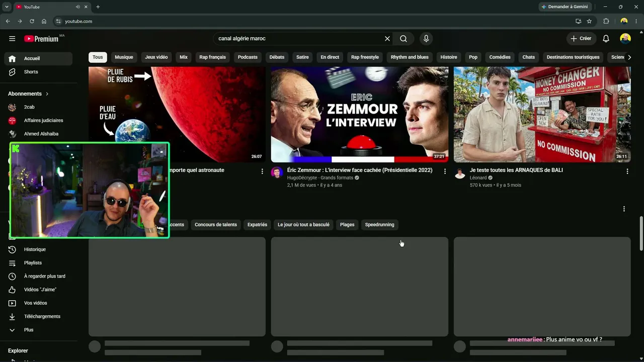Click the YouTube Premium logo
The image size is (644, 362).
point(42,39)
